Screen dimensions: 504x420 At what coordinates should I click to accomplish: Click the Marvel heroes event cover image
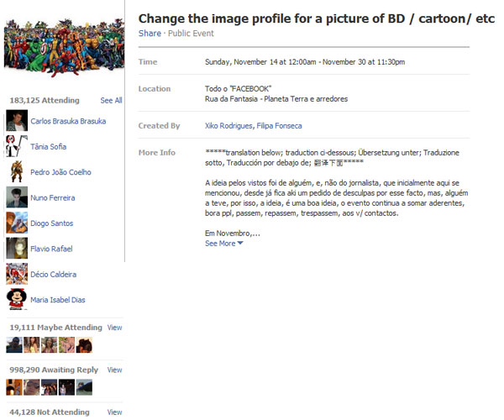click(64, 47)
